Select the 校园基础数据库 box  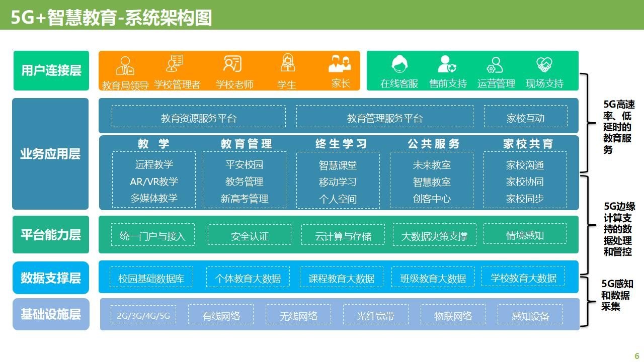click(x=151, y=278)
